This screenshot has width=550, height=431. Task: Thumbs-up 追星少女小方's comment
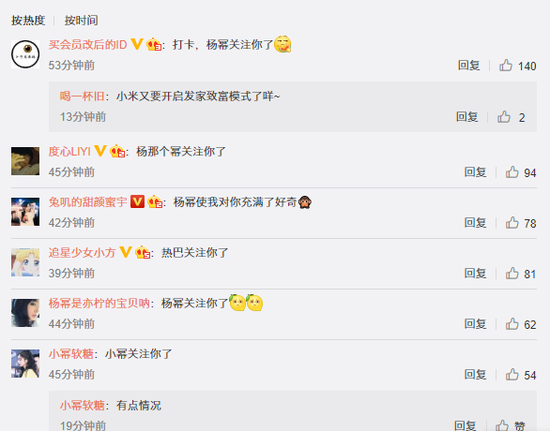(x=512, y=273)
